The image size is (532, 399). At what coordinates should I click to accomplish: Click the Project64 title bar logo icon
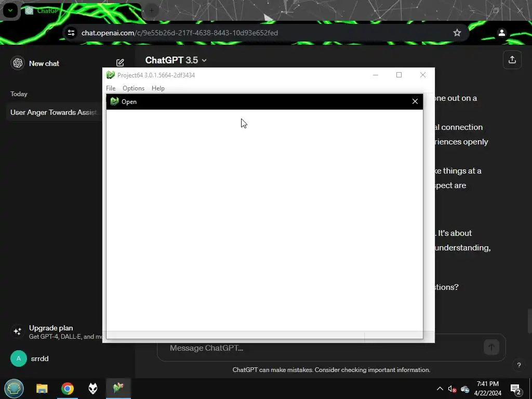point(111,75)
